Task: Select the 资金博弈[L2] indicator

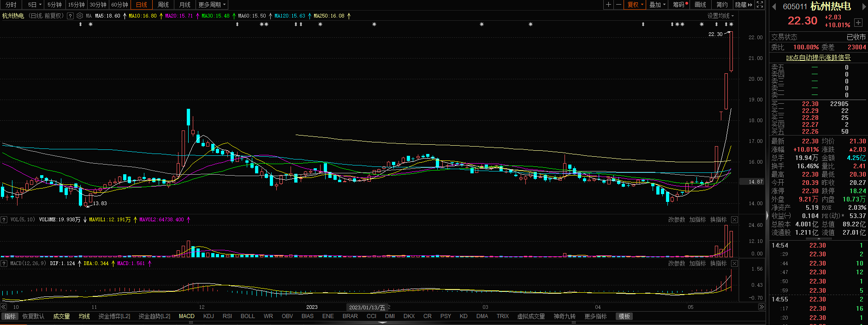Action: click(x=114, y=316)
